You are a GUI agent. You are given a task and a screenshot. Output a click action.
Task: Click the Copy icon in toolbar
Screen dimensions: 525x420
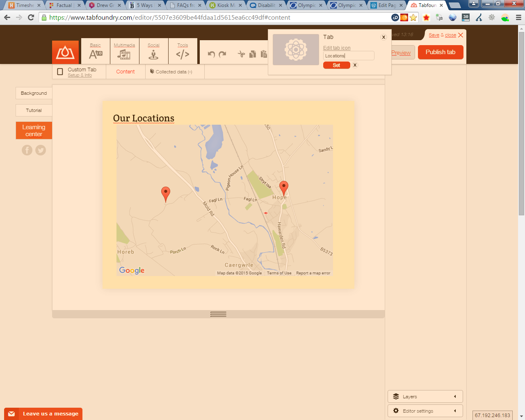(253, 54)
